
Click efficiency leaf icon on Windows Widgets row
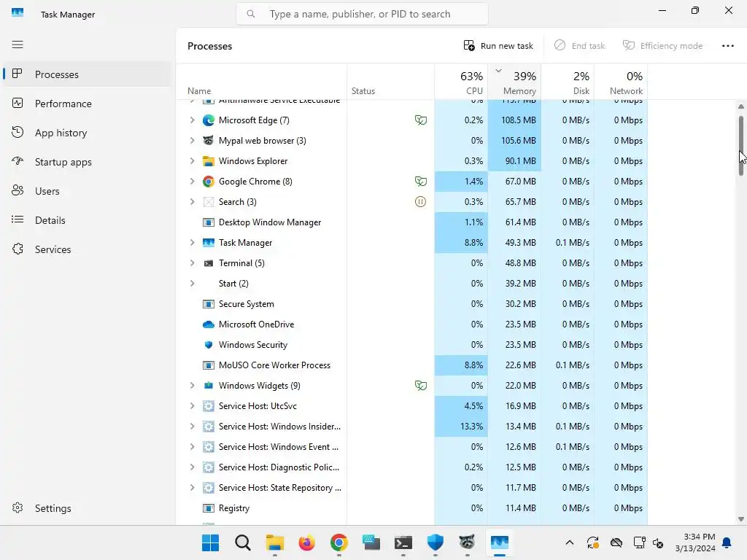pos(421,386)
